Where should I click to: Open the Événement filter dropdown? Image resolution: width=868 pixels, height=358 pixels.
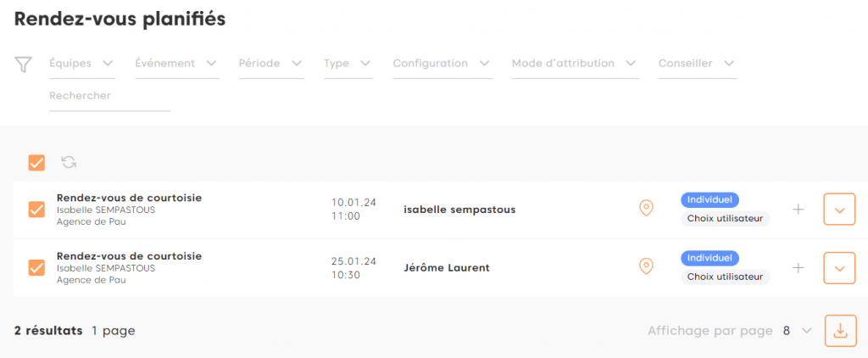(x=176, y=64)
